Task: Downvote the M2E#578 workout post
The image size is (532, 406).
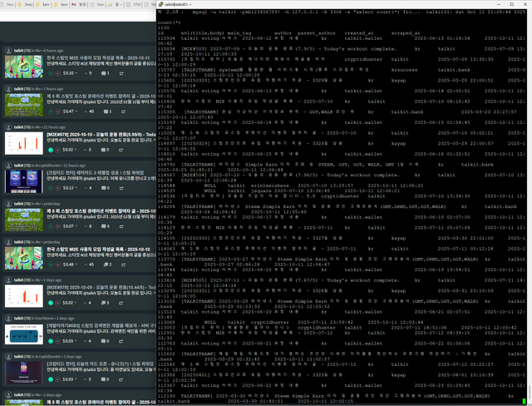Action: (57, 303)
